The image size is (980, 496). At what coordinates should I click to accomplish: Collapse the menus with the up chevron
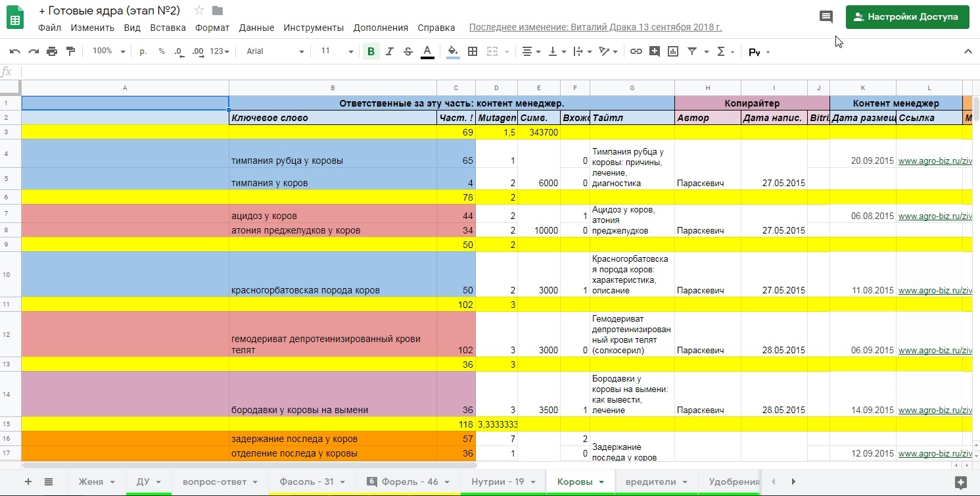(968, 51)
